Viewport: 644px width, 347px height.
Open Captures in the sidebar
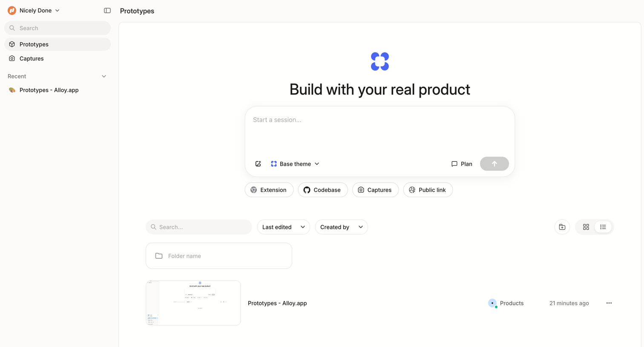[57, 58]
